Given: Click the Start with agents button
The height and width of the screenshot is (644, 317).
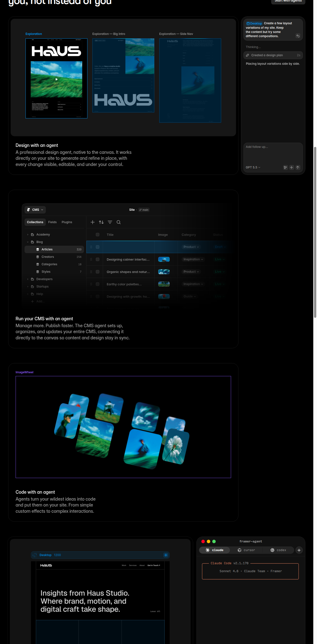Looking at the screenshot, I should tap(288, 1).
